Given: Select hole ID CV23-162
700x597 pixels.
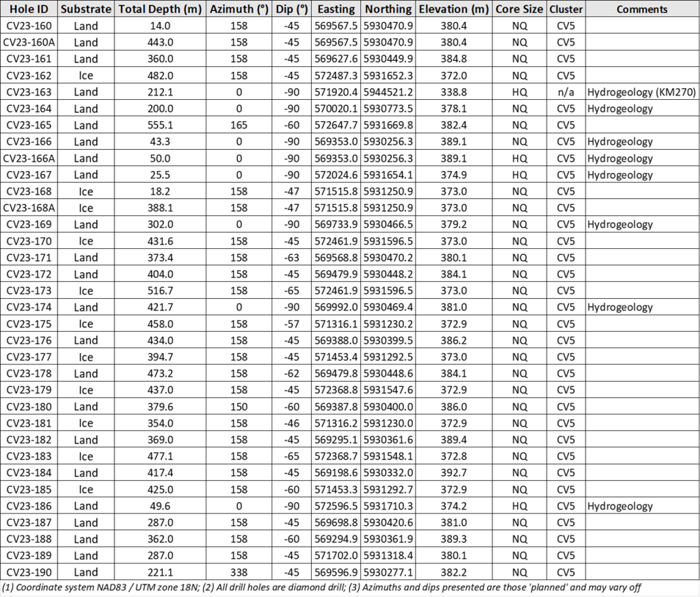Looking at the screenshot, I should pyautogui.click(x=29, y=75).
